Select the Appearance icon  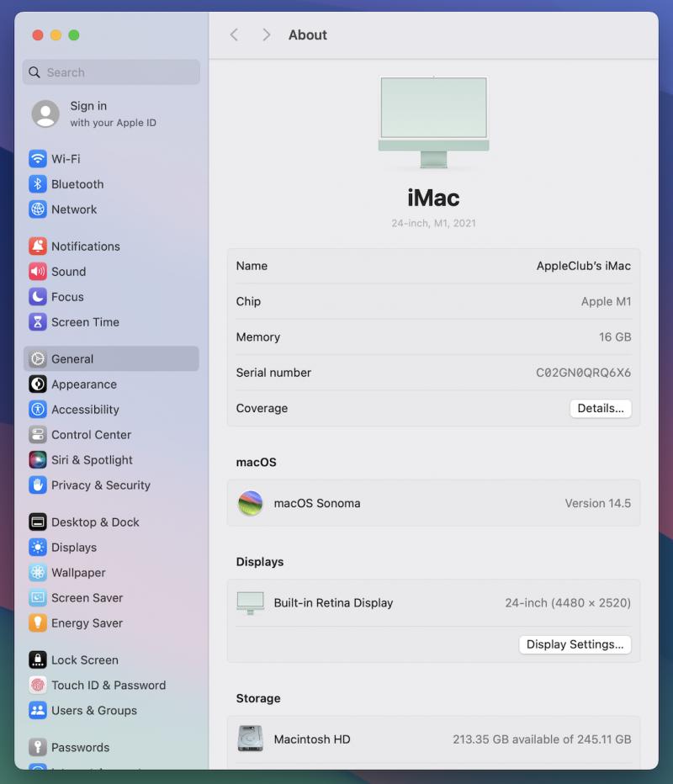(38, 384)
